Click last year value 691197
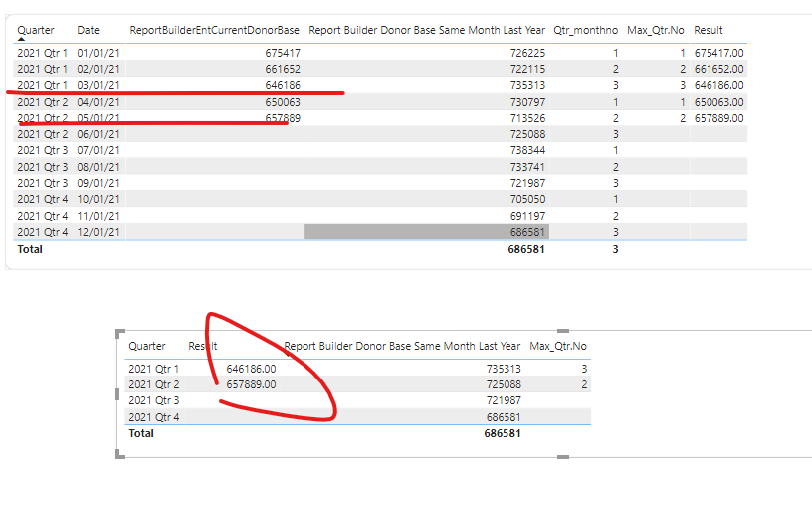The height and width of the screenshot is (505, 812). coord(527,216)
